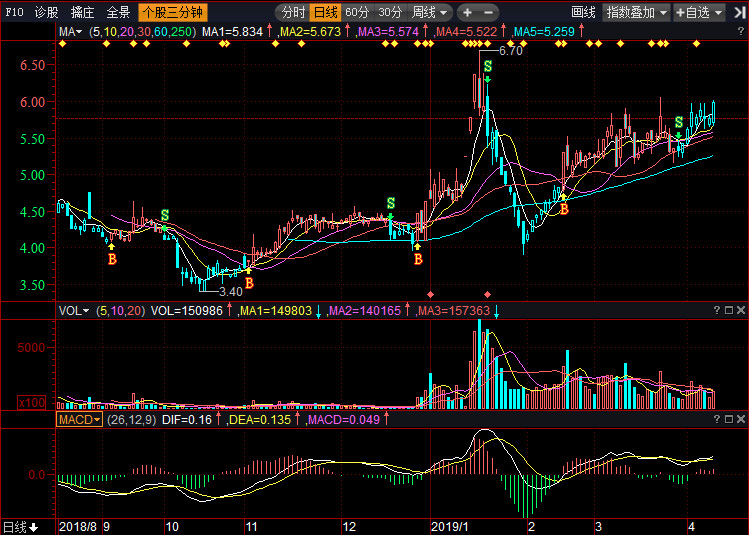Click the 画线 drawing tools button
Viewport: 749px width, 535px height.
pos(583,13)
